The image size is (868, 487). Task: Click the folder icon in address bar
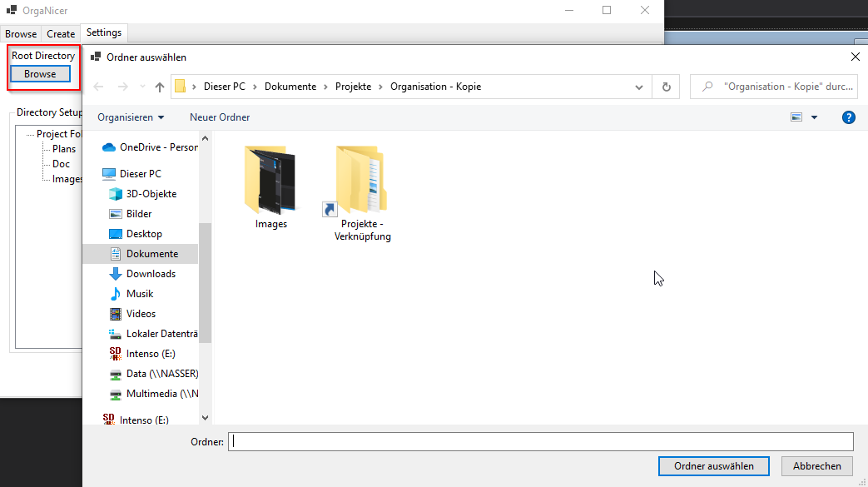[180, 87]
